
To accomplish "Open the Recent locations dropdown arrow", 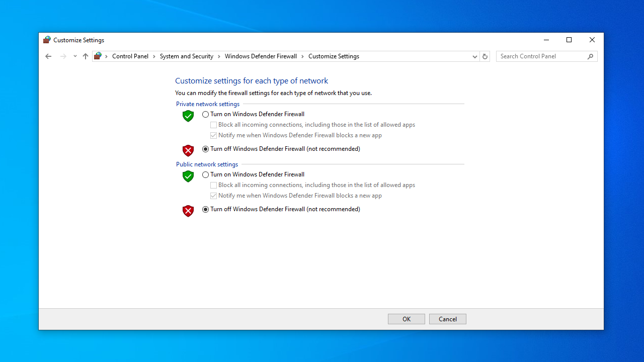I will coord(75,56).
